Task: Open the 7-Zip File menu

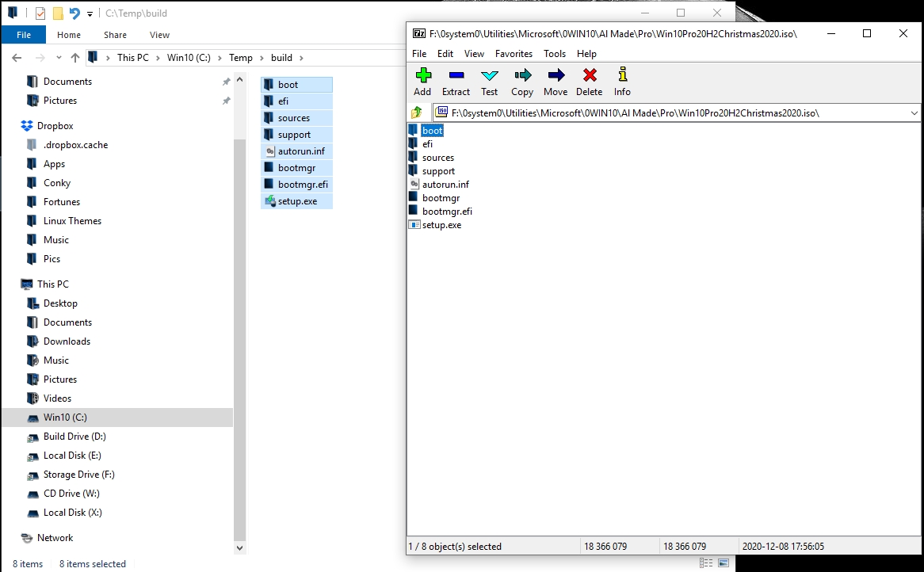Action: point(419,54)
